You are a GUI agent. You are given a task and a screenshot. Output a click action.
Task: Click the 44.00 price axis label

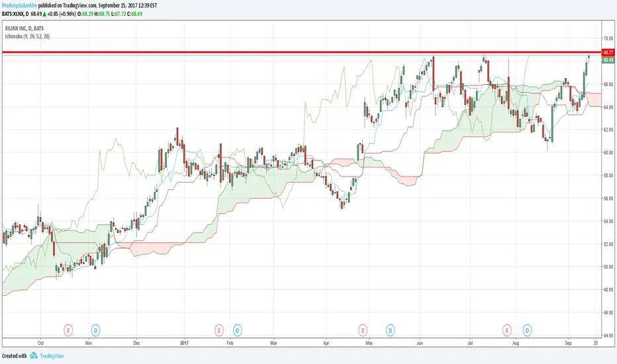[x=608, y=336]
